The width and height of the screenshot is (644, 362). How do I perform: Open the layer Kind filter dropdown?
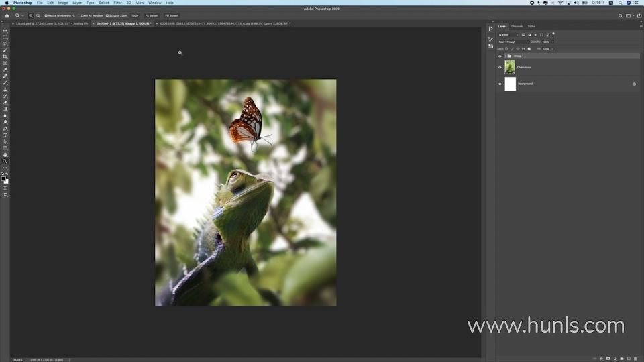[x=508, y=35]
